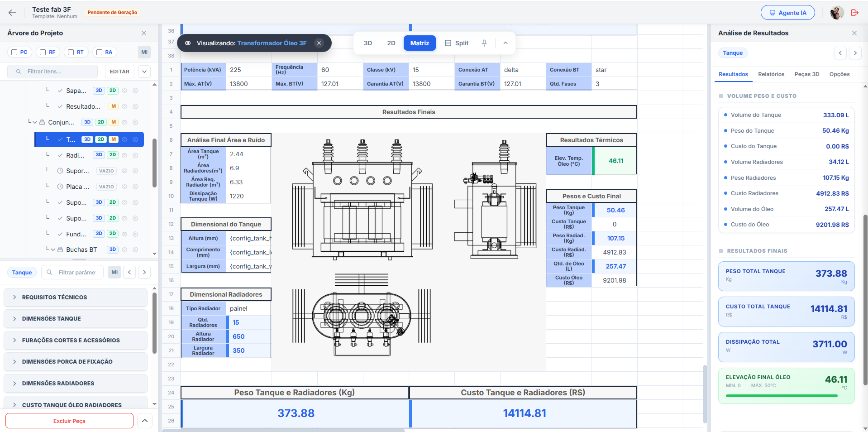Check the RF checkbox
This screenshot has width=868, height=432.
(x=43, y=52)
